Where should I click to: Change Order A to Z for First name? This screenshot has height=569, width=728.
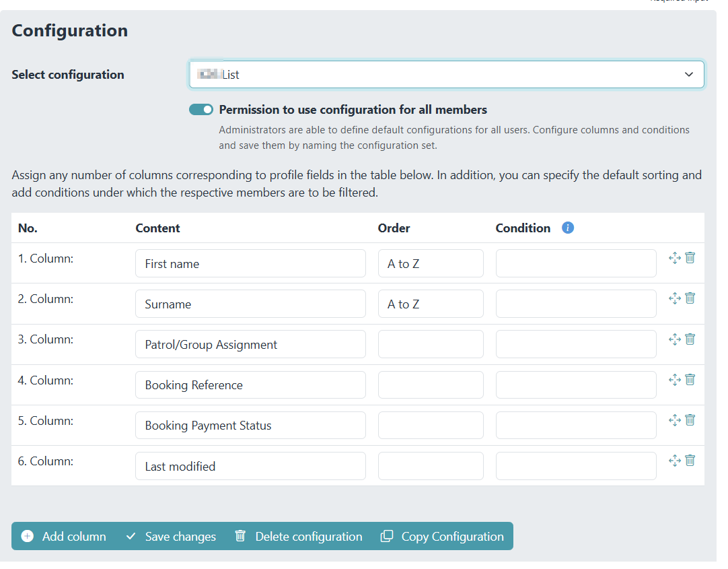point(431,263)
